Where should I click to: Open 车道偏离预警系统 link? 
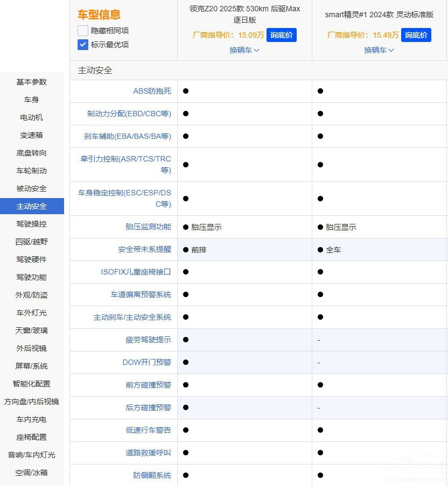(141, 294)
